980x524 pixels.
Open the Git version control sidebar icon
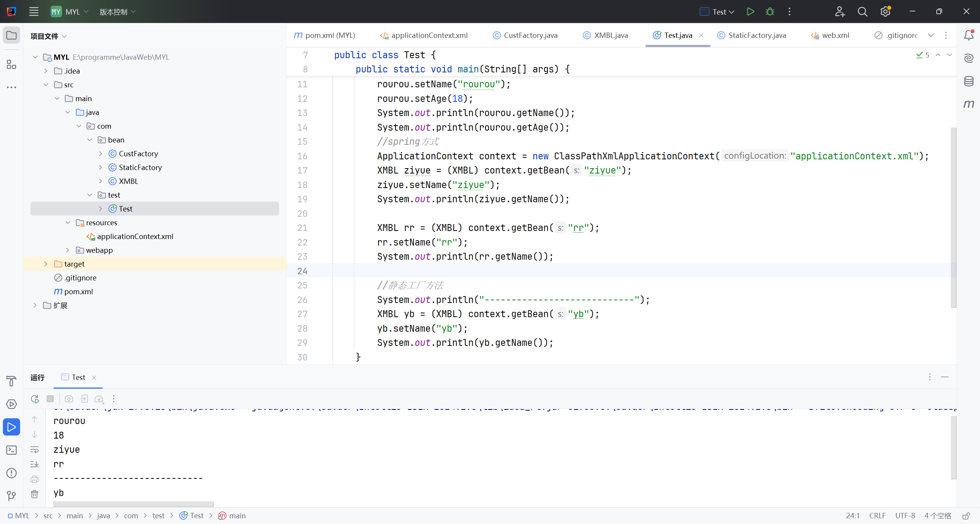[11, 496]
